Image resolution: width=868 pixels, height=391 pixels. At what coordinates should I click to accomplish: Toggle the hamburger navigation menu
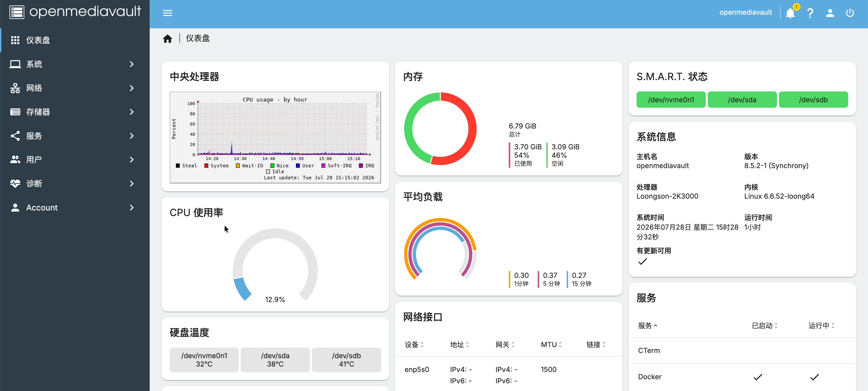[x=167, y=13]
